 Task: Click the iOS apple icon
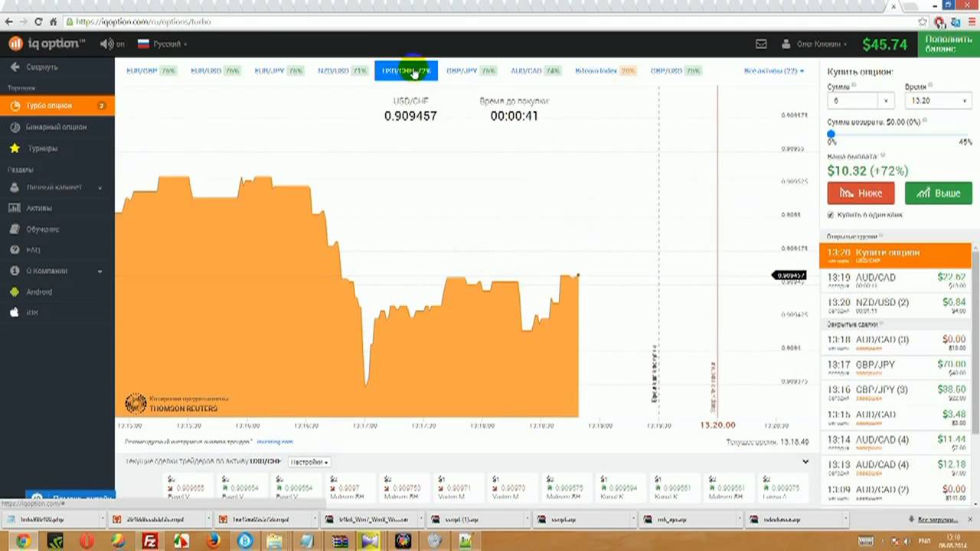tap(14, 312)
